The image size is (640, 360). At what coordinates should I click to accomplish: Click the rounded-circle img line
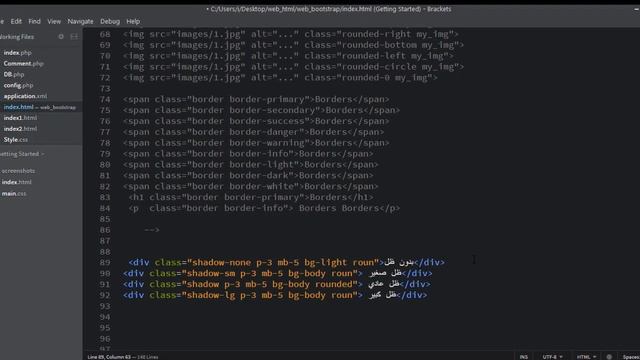pyautogui.click(x=293, y=67)
